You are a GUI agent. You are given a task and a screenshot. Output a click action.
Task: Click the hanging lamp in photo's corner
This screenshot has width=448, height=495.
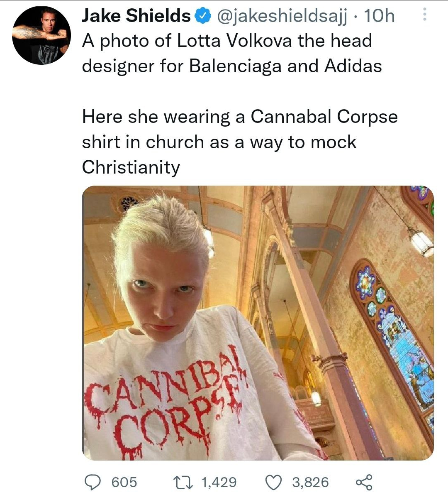point(421,242)
